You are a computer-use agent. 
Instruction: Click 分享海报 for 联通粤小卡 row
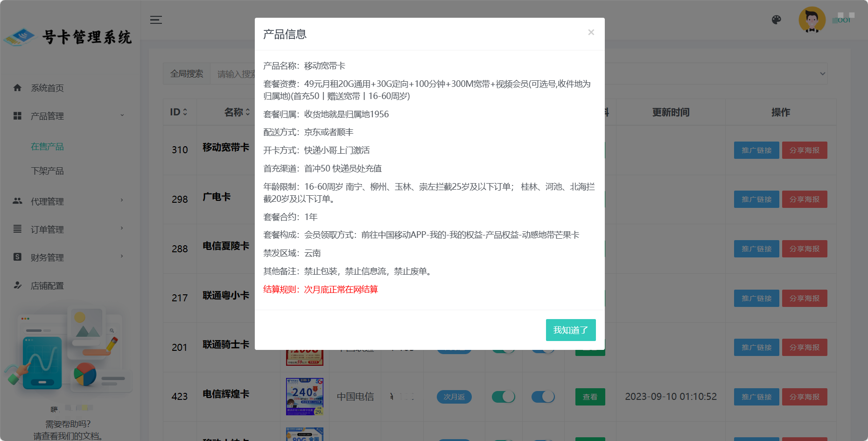(805, 298)
